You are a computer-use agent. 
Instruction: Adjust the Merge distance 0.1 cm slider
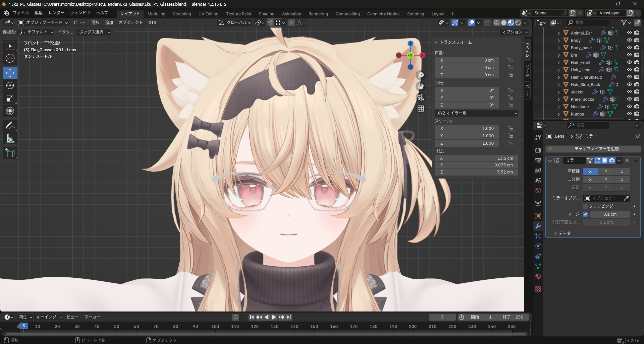pos(609,214)
